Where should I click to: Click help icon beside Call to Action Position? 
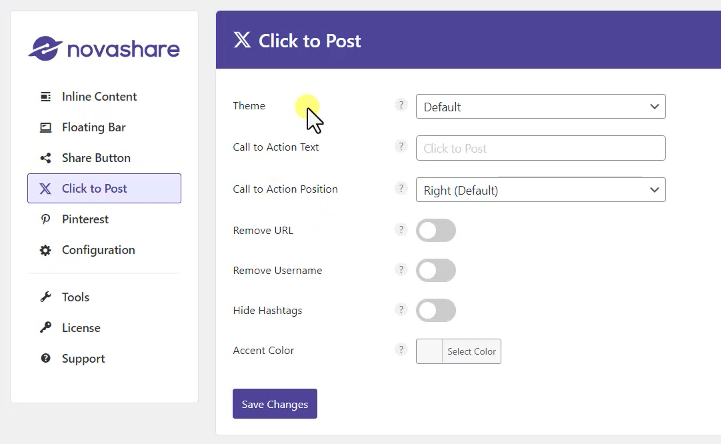click(x=401, y=188)
